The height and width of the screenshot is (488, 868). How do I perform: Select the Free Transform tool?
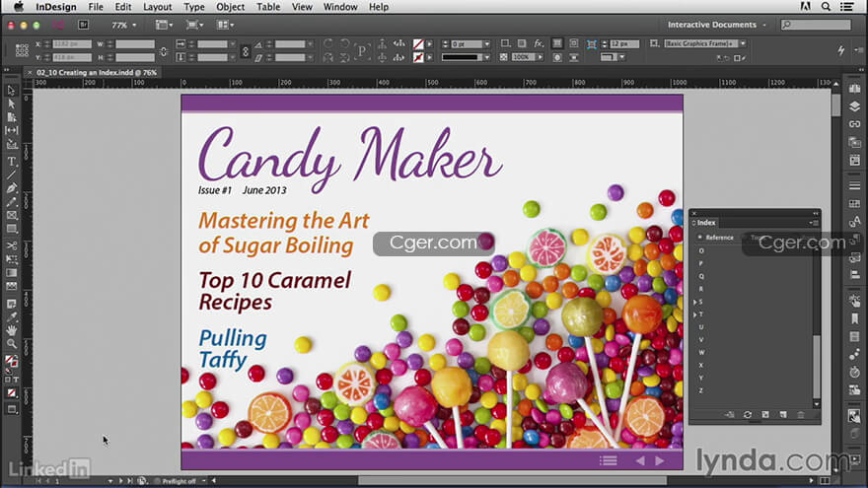[x=11, y=259]
